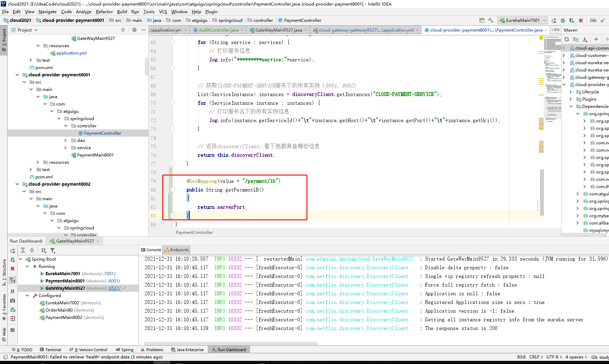This screenshot has height=364, width=609.
Task: Click Project panel hide minus icon
Action: click(x=143, y=30)
